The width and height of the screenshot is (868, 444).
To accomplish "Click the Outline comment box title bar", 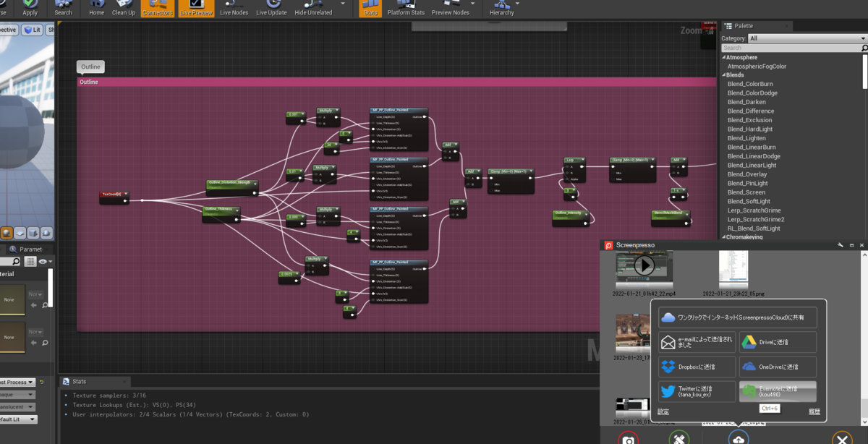I will [x=396, y=82].
